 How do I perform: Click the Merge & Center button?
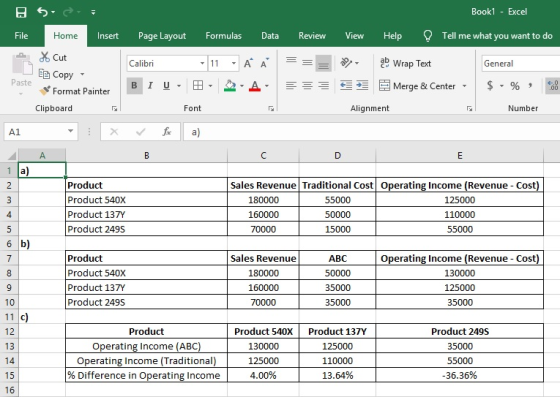417,86
